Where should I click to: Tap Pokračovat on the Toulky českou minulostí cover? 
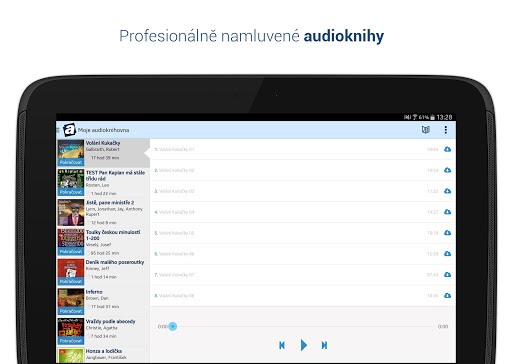[71, 252]
